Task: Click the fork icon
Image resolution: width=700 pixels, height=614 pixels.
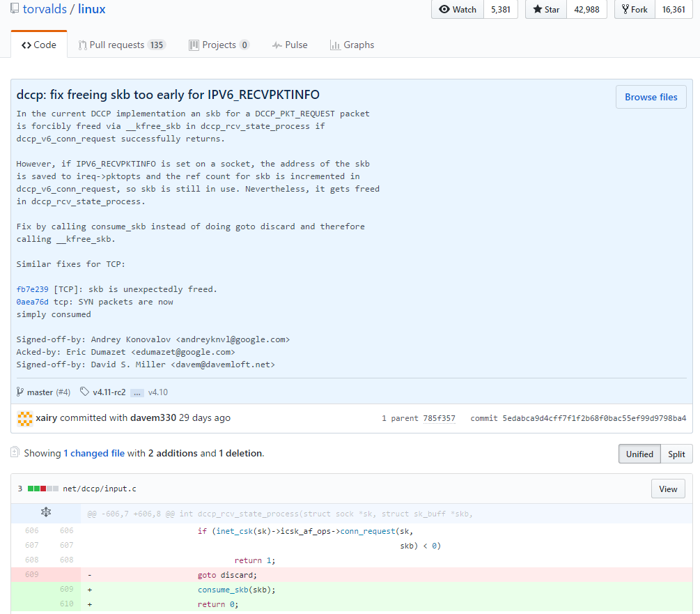Action: pyautogui.click(x=625, y=9)
